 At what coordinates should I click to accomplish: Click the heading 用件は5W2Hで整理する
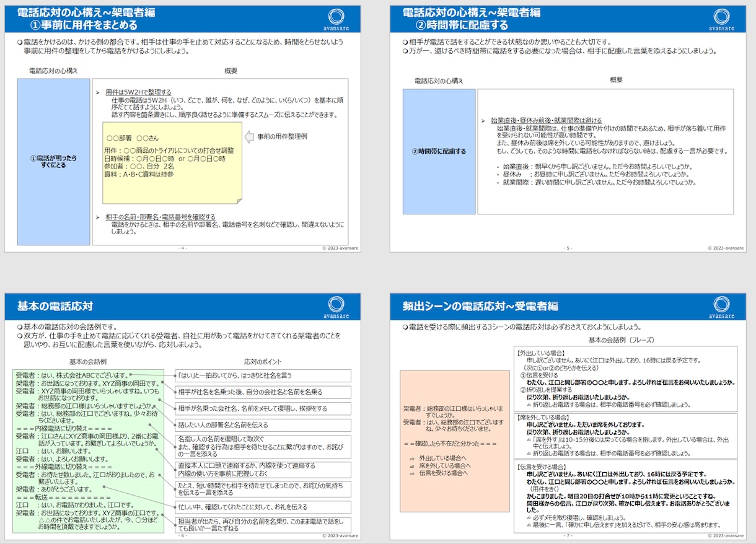[138, 92]
